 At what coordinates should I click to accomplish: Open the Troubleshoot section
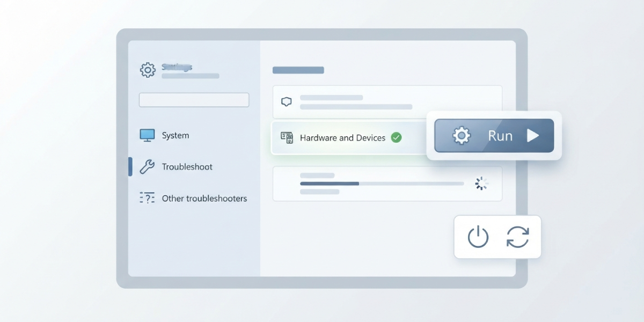187,167
